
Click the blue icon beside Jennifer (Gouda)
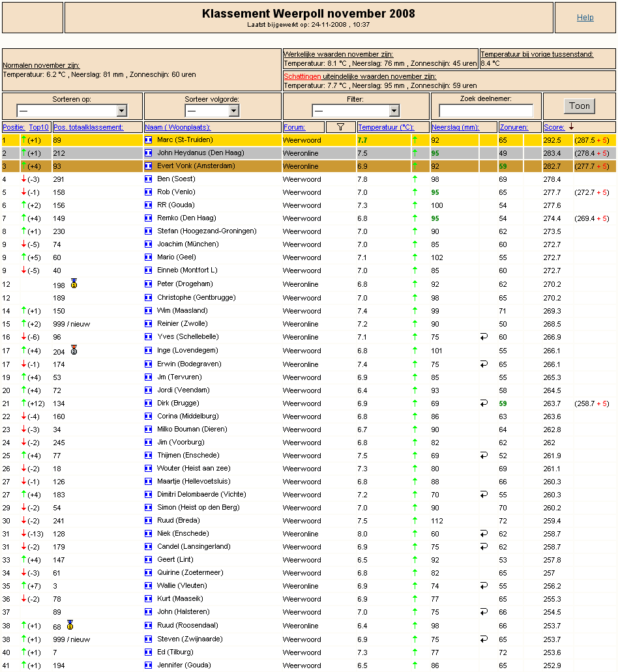point(148,665)
